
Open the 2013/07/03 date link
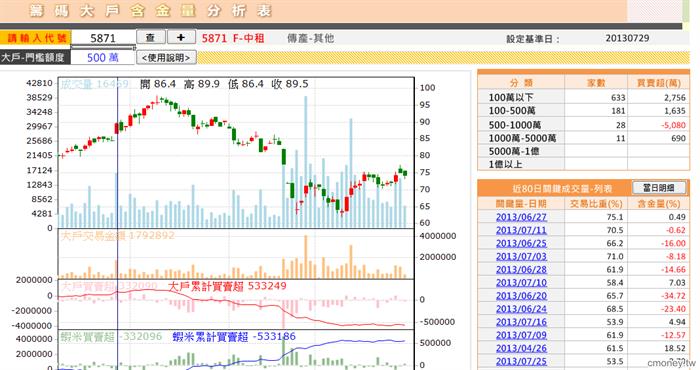(521, 256)
